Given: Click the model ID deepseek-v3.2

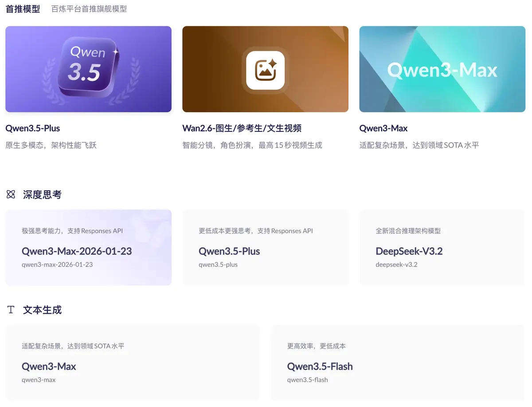Looking at the screenshot, I should (396, 265).
